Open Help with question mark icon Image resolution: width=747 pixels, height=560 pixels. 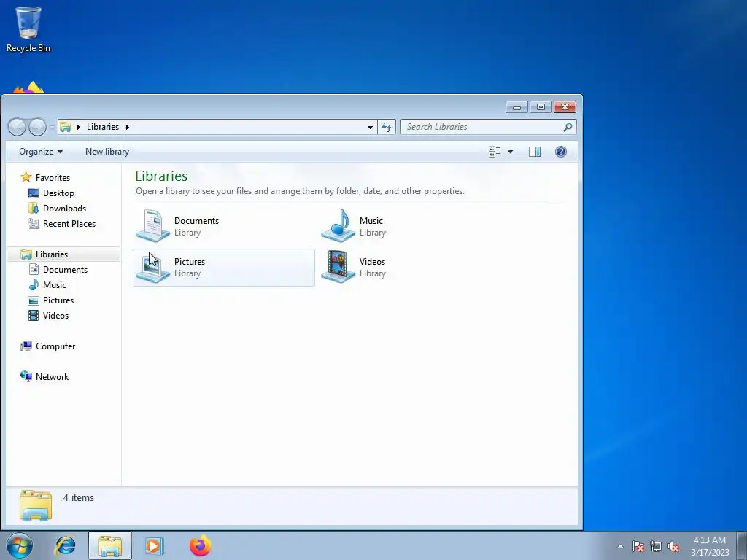(561, 152)
